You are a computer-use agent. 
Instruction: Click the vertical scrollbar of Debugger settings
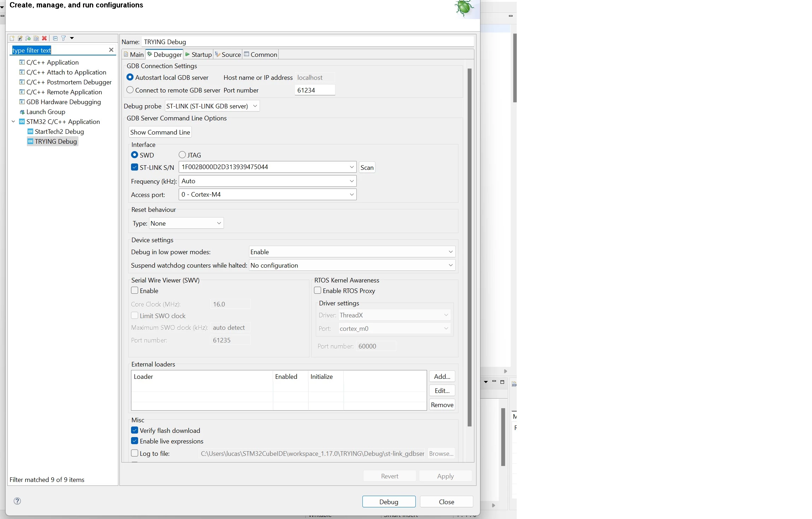tap(469, 247)
